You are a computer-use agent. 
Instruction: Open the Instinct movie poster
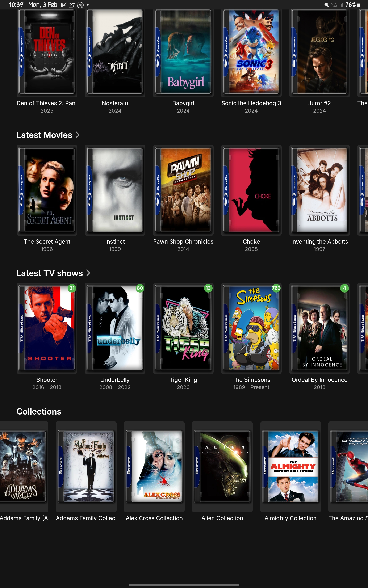click(x=115, y=190)
